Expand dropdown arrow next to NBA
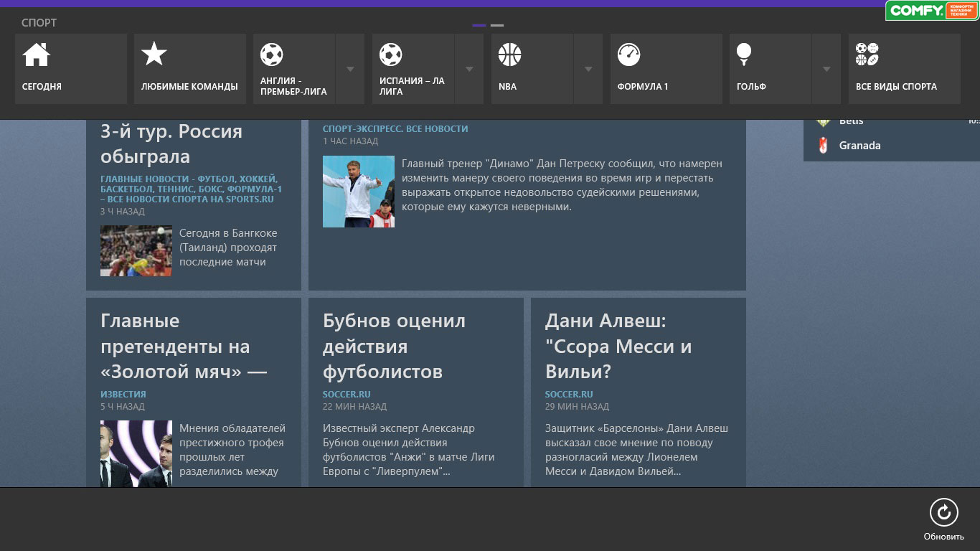 tap(588, 69)
